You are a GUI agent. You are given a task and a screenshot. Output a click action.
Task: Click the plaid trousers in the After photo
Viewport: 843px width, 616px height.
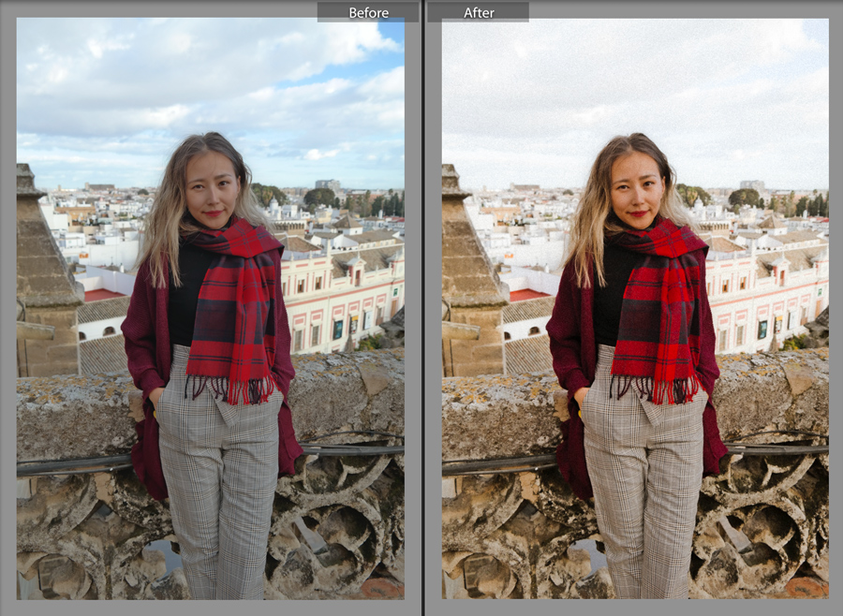pyautogui.click(x=646, y=487)
